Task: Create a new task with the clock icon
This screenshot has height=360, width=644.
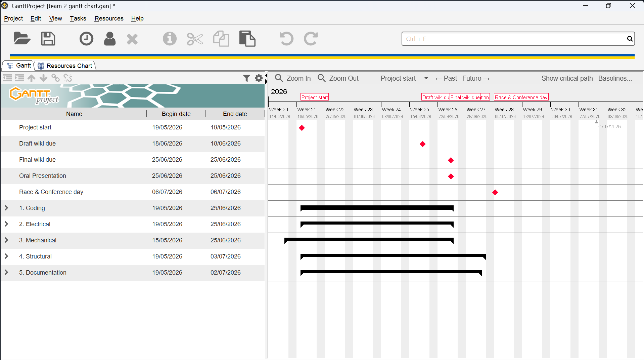Action: (86, 39)
